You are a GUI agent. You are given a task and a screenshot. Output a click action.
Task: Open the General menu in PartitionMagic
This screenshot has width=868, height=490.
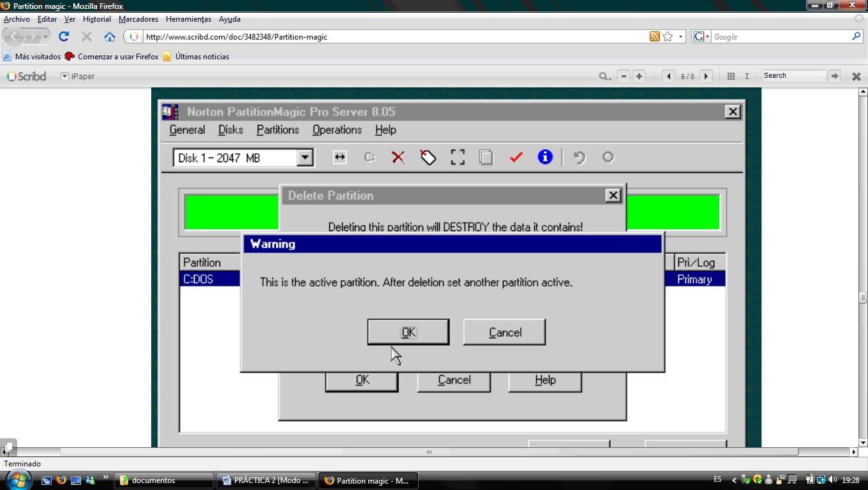[187, 130]
